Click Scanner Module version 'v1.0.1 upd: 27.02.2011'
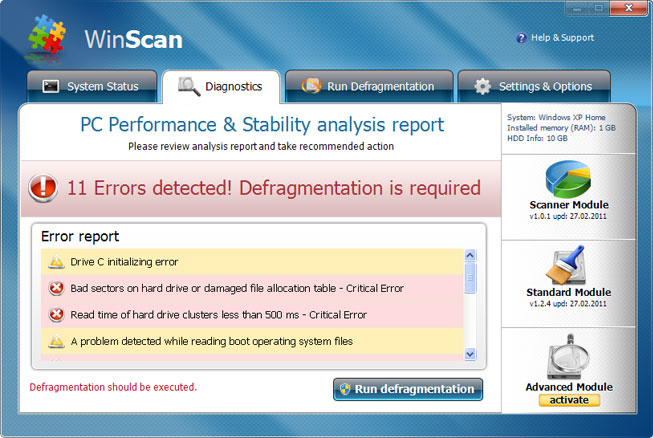The width and height of the screenshot is (653, 438). tap(568, 216)
